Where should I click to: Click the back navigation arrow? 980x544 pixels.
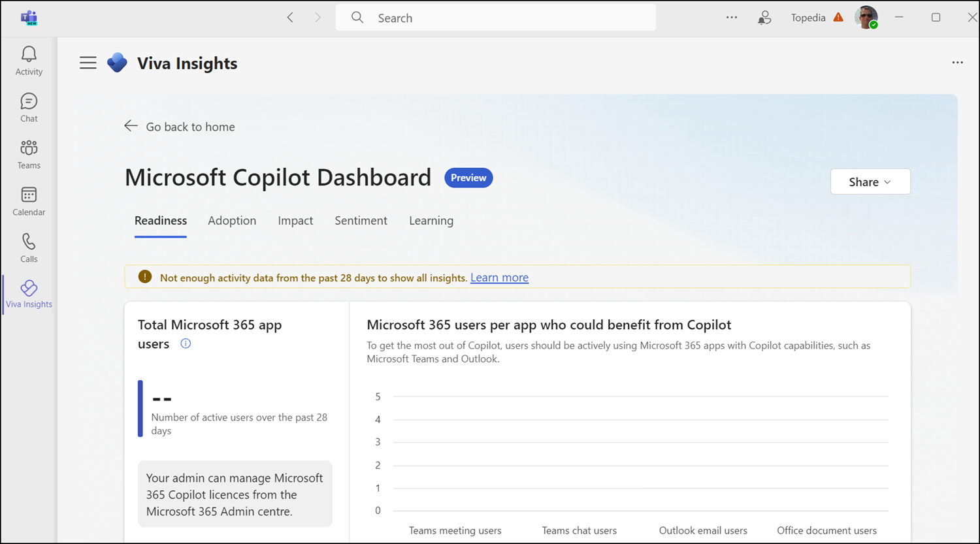pyautogui.click(x=290, y=18)
